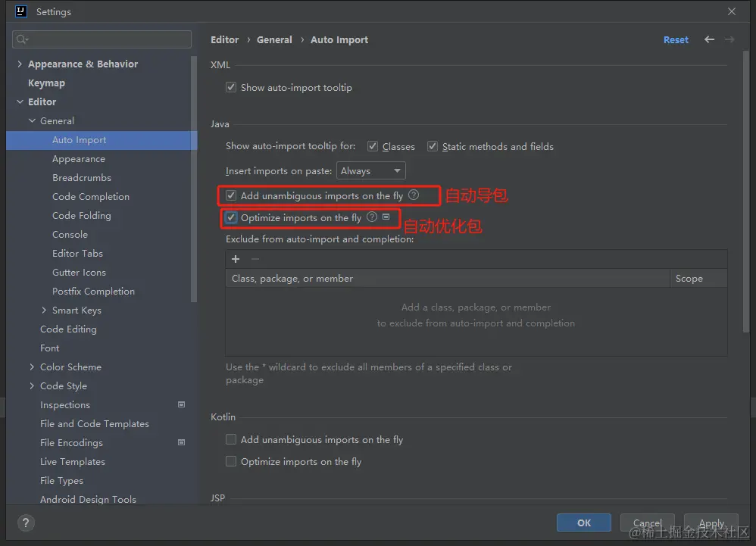This screenshot has height=546, width=756.
Task: Click the remove exclusion minus icon
Action: click(x=255, y=259)
